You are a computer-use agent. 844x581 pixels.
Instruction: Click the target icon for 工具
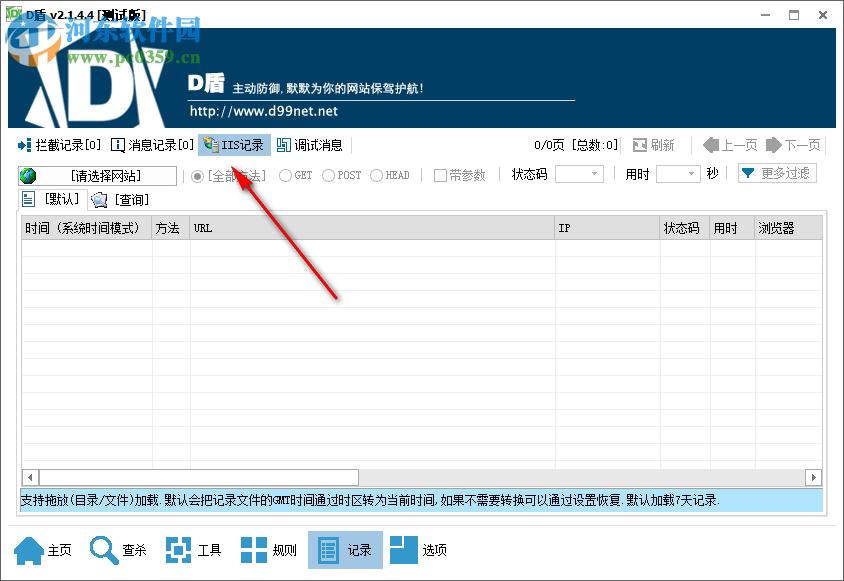[179, 550]
